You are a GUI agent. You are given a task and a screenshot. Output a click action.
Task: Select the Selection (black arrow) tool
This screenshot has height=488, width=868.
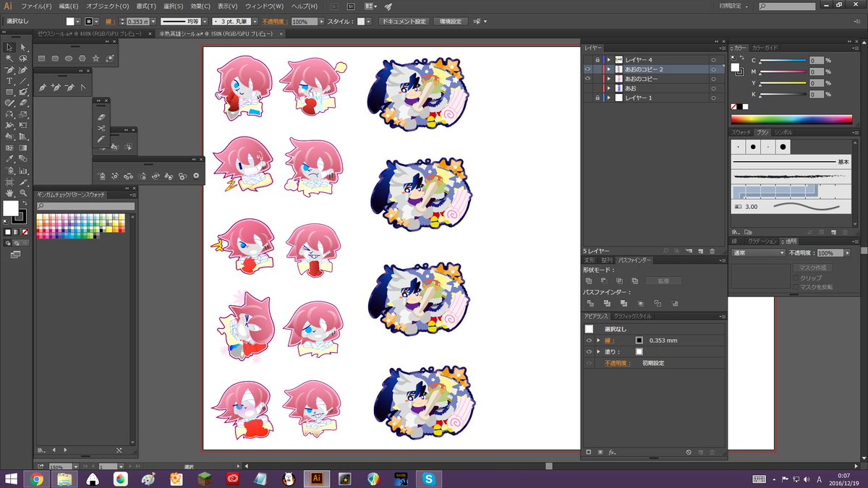[x=9, y=48]
